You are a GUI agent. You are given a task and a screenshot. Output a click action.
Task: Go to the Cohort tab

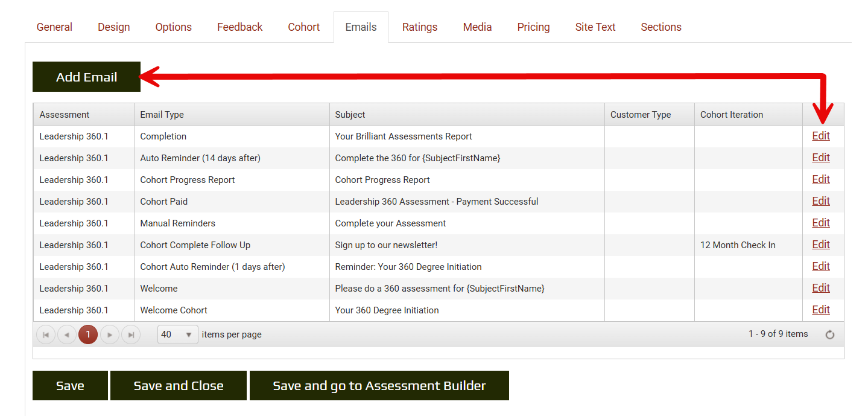point(303,27)
